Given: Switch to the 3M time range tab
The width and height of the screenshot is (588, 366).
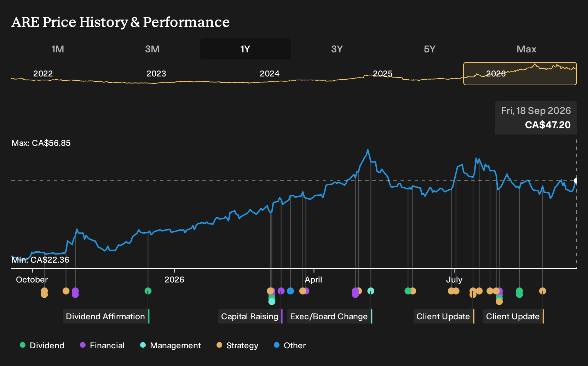Looking at the screenshot, I should point(152,49).
